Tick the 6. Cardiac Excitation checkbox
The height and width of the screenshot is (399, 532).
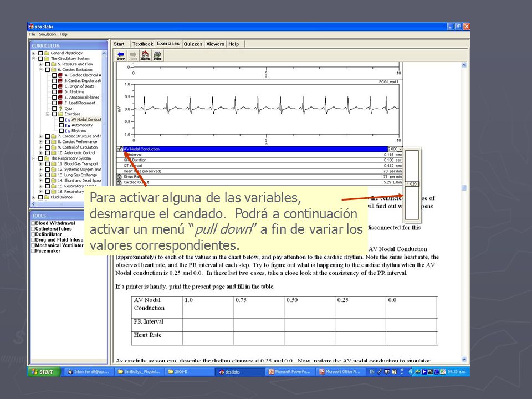point(48,70)
